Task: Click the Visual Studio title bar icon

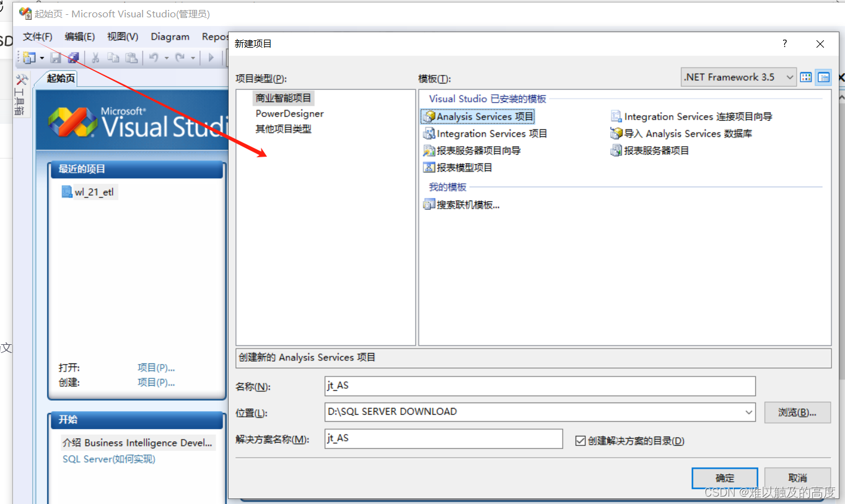Action: click(x=25, y=13)
